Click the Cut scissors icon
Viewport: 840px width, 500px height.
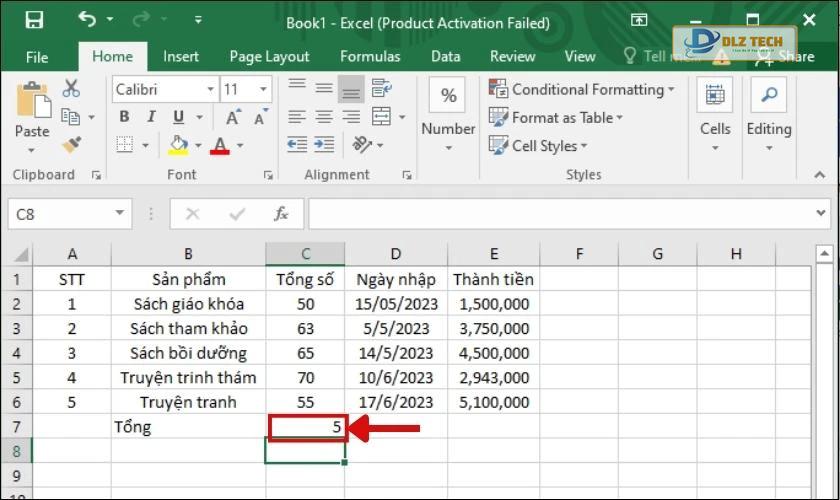point(71,88)
